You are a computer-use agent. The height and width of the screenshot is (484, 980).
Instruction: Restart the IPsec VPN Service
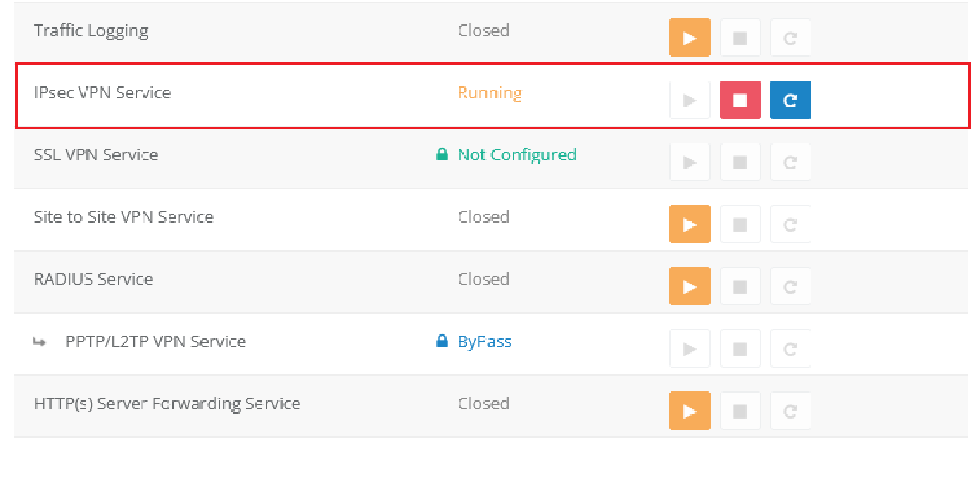coord(790,101)
